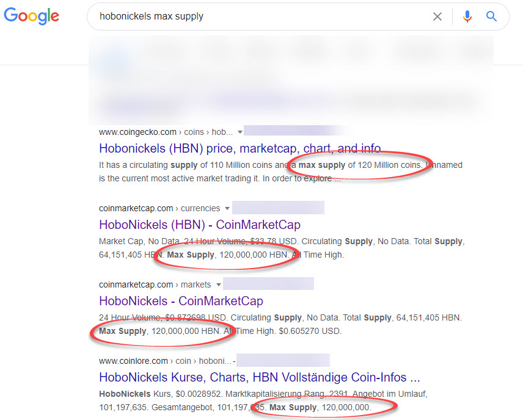This screenshot has width=523, height=420.
Task: Expand the coingecko.com result dropdown arrow
Action: [240, 132]
